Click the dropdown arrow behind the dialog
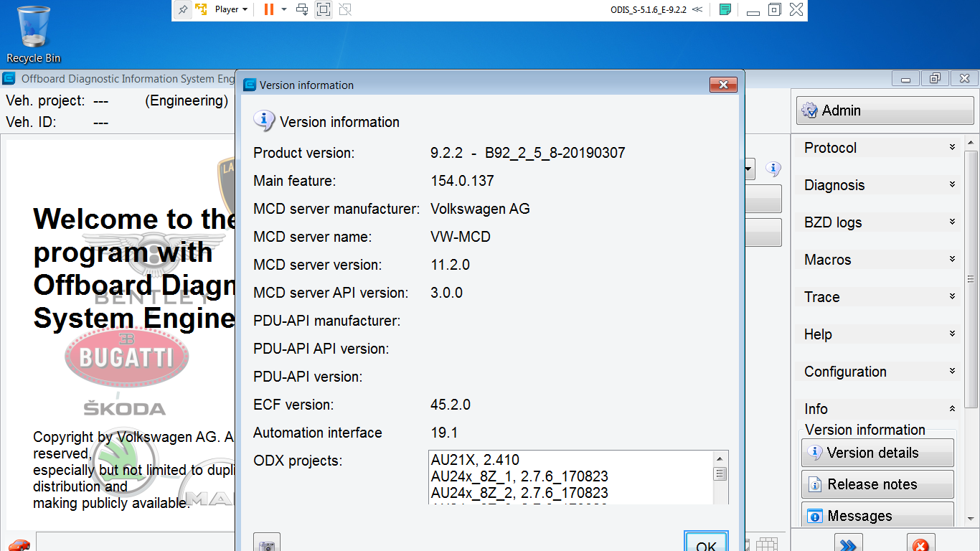The width and height of the screenshot is (980, 551). [x=748, y=170]
